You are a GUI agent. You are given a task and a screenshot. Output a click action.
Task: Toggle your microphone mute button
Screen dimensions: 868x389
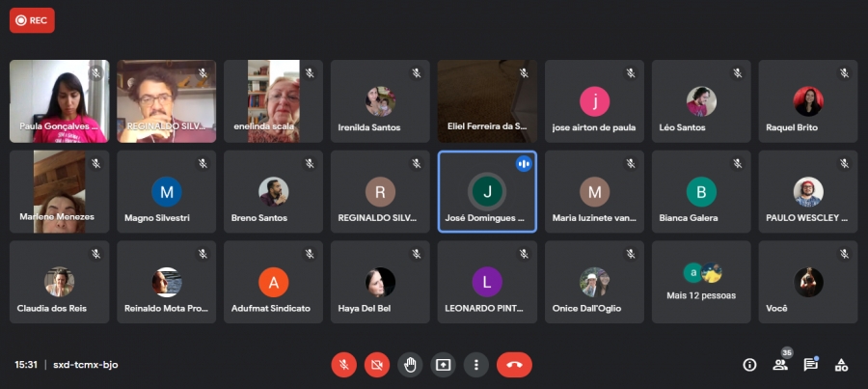point(343,365)
